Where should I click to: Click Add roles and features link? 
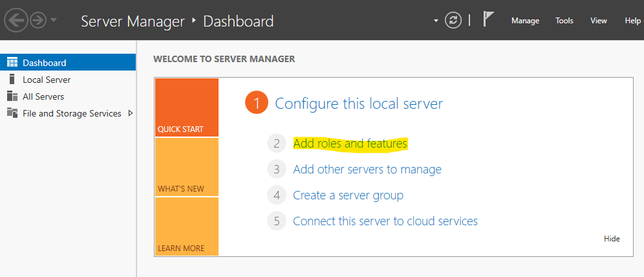click(350, 144)
